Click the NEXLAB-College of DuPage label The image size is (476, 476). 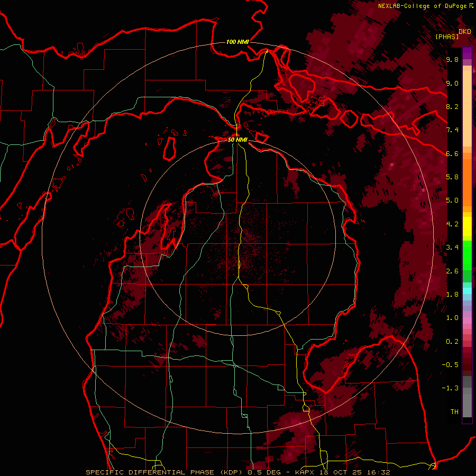[x=422, y=6]
